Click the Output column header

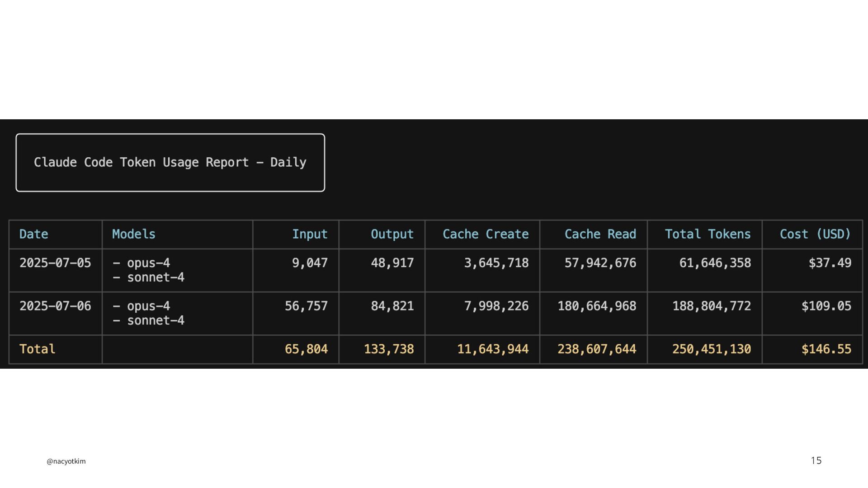[x=392, y=234]
